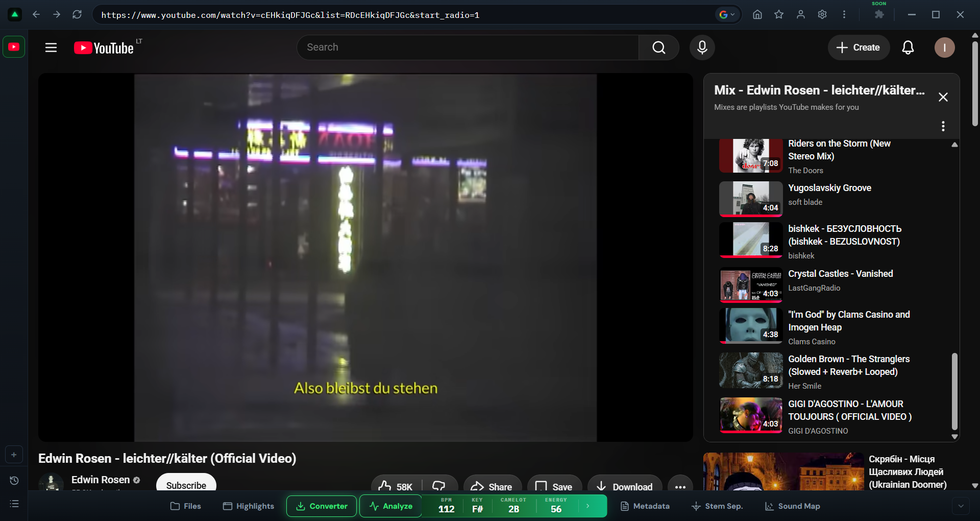This screenshot has height=521, width=980.
Task: Click the browser address bar URL
Action: [290, 15]
